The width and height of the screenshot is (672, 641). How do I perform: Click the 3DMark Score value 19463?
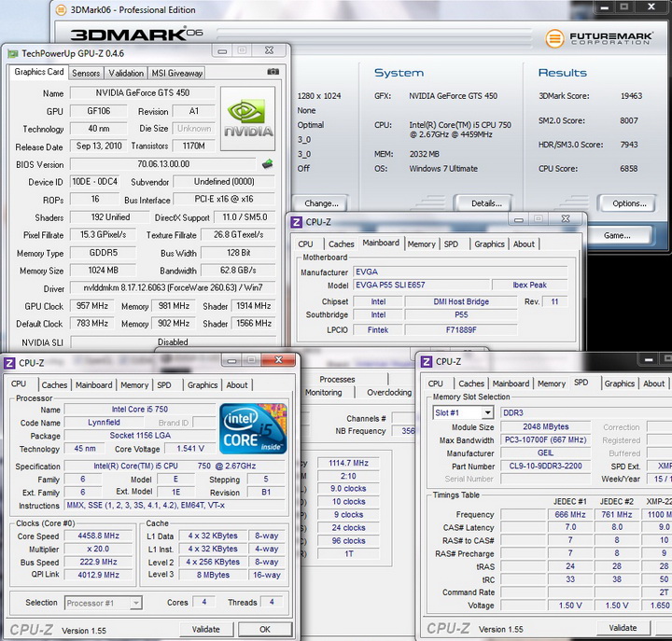click(631, 96)
